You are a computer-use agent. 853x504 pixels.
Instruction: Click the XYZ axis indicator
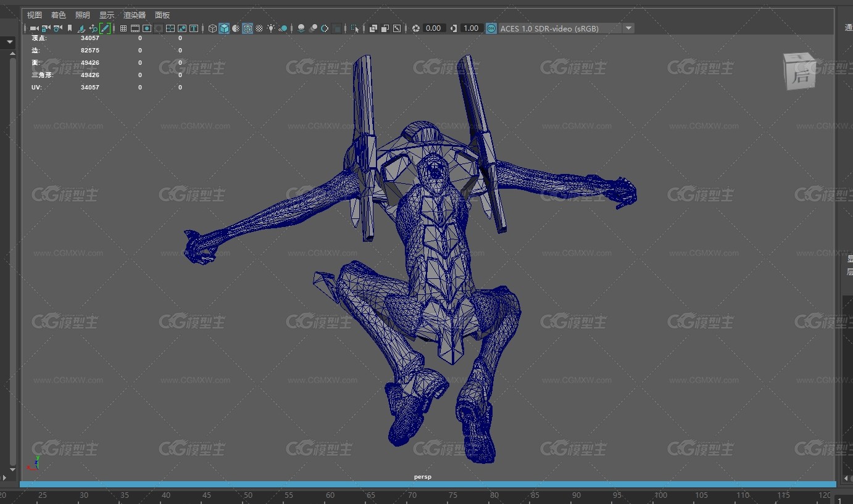tap(33, 463)
